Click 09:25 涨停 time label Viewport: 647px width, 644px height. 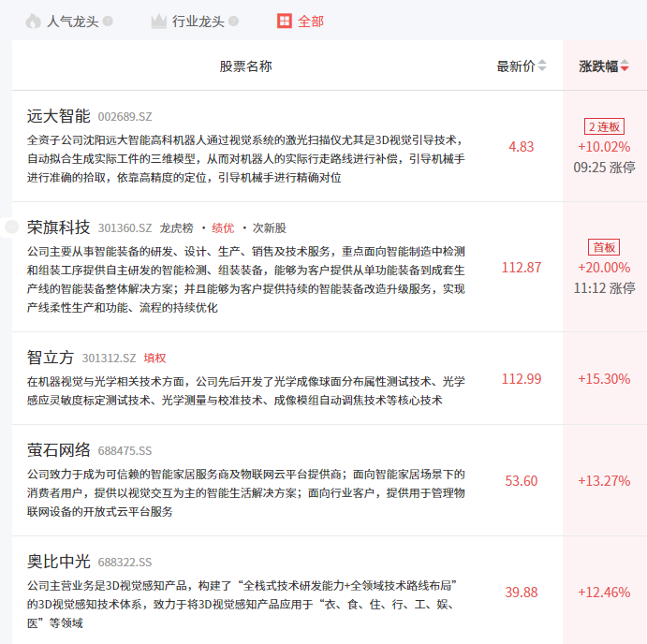[x=604, y=168]
